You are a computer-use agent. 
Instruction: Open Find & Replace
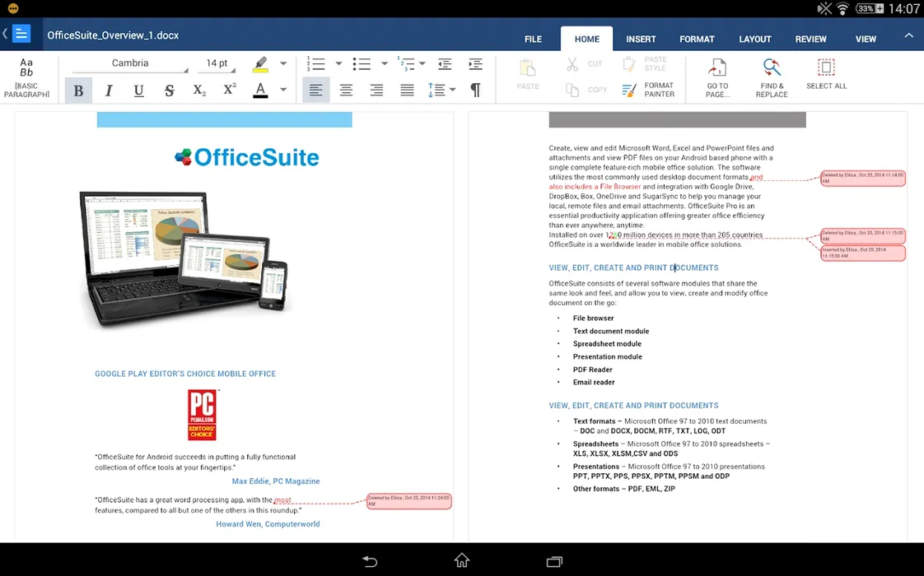772,77
